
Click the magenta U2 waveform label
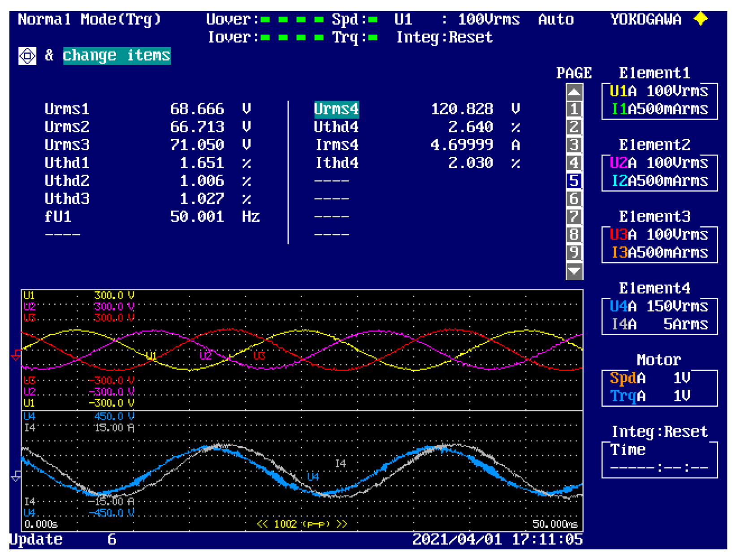[205, 356]
